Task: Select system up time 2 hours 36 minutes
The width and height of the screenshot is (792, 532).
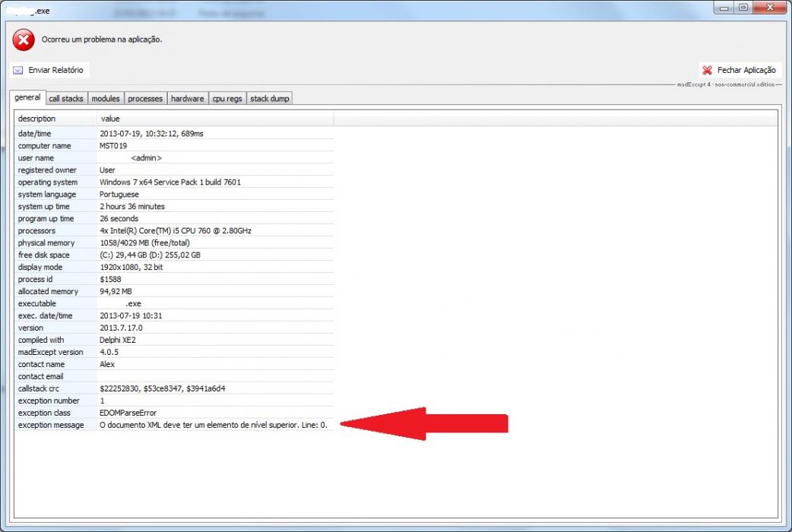Action: [x=132, y=207]
